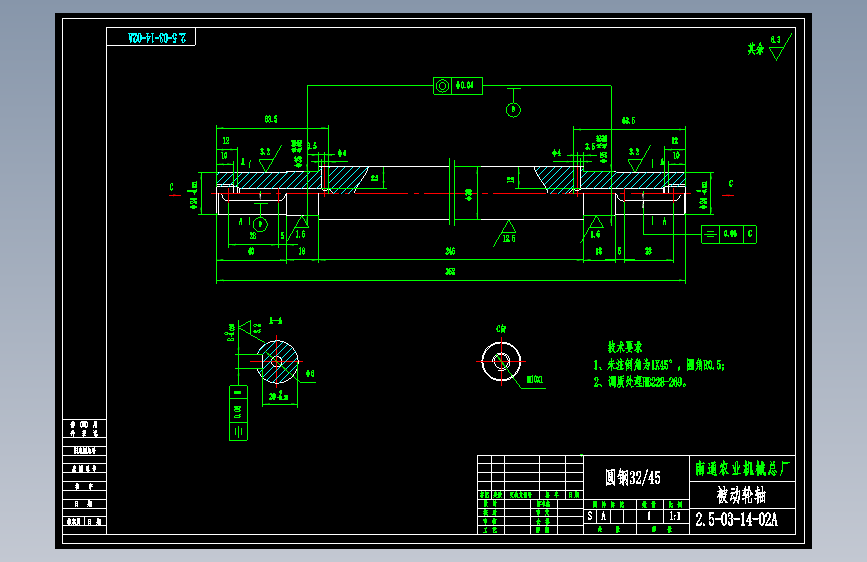Click the 246 length dimension
This screenshot has width=867, height=562.
450,251
